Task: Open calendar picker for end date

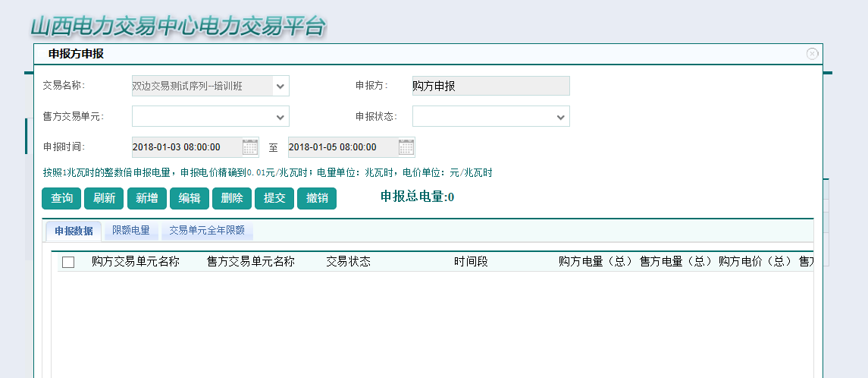Action: [x=406, y=147]
